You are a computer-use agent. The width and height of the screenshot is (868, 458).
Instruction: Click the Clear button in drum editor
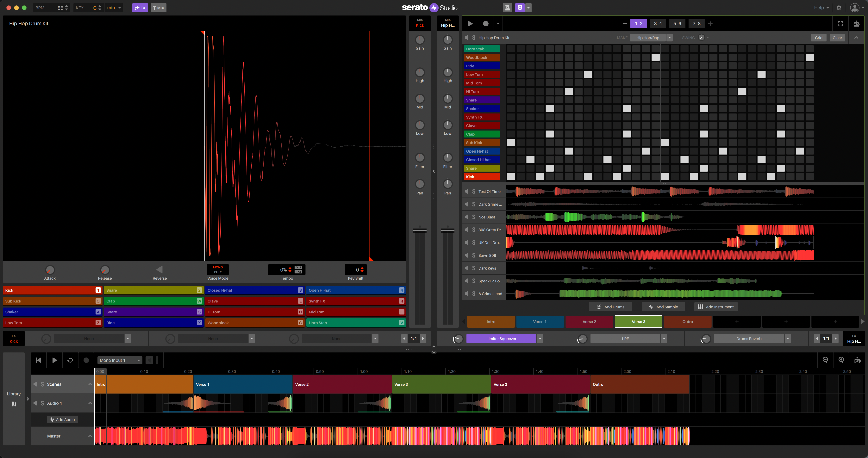coord(838,37)
